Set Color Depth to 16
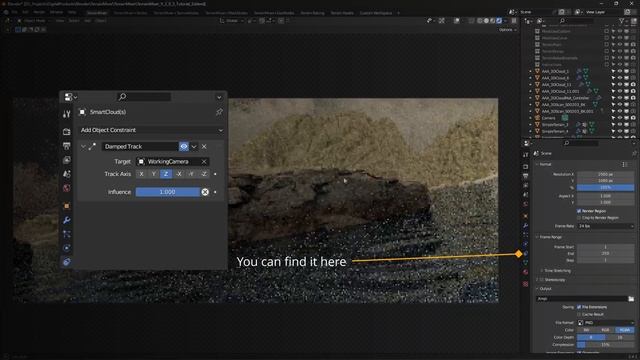The image size is (640, 360). [620, 338]
